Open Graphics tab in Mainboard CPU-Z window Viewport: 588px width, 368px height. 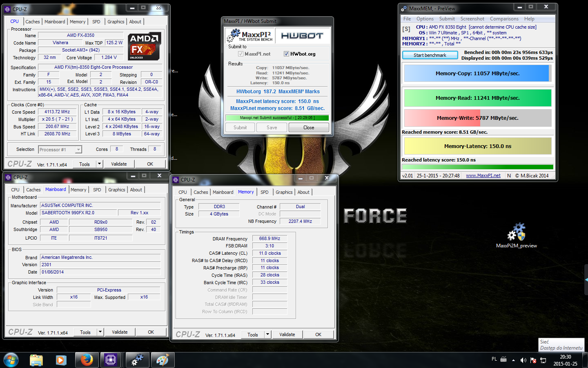[117, 190]
